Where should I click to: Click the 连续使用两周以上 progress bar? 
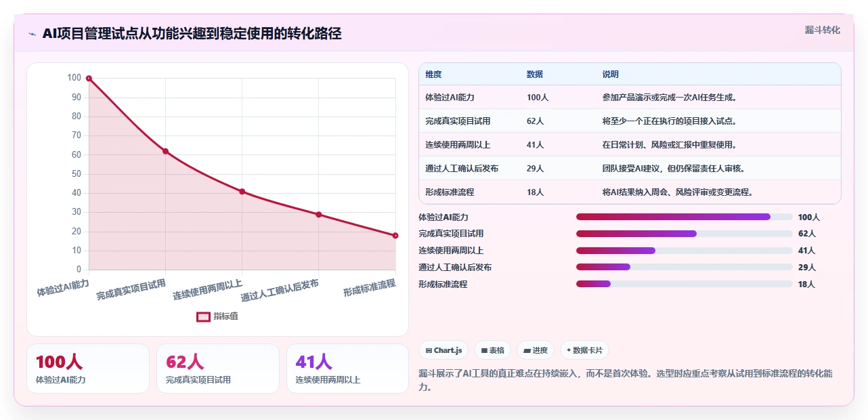point(684,251)
